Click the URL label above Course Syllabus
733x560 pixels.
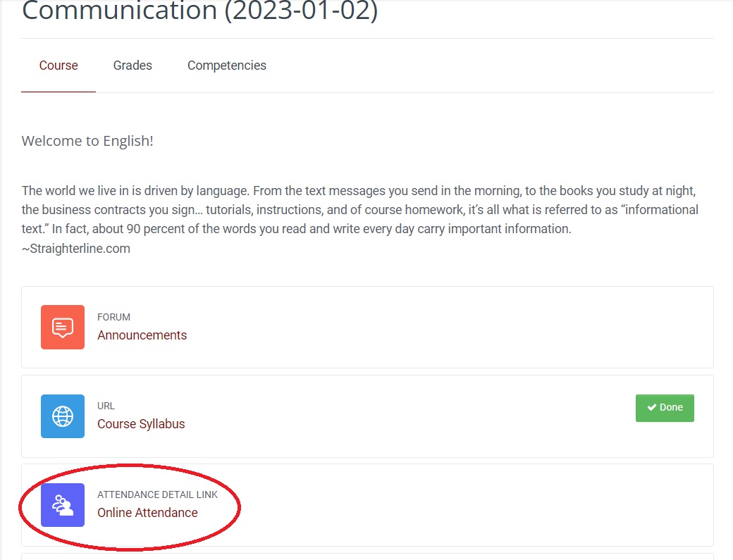point(106,406)
